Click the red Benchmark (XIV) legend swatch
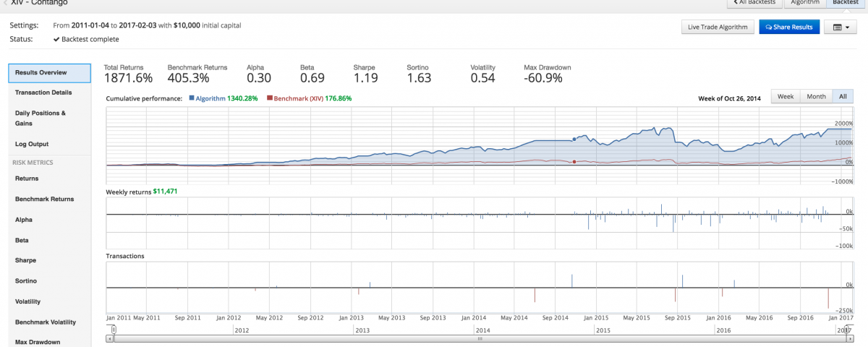The height and width of the screenshot is (347, 868). pos(270,98)
